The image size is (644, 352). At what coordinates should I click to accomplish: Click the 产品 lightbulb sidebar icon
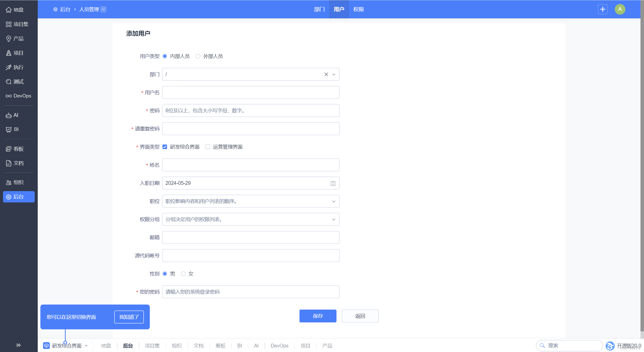click(9, 39)
